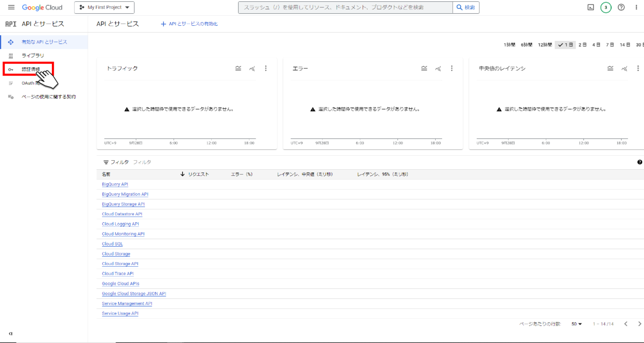The width and height of the screenshot is (644, 343).
Task: Open the Cloud Trace API link
Action: 118,274
